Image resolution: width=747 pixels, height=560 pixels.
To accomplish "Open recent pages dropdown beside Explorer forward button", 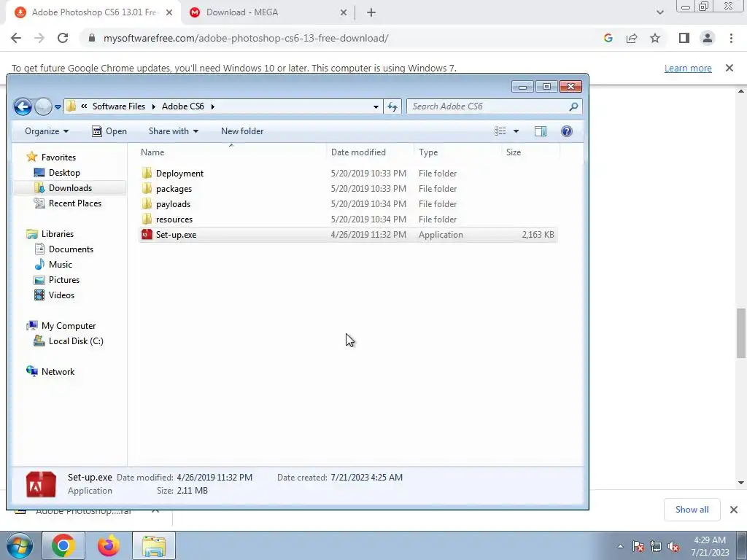I will pos(58,107).
